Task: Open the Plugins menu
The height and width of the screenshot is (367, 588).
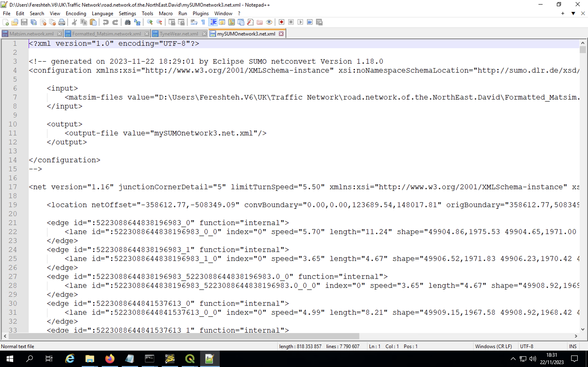Action: coord(200,13)
